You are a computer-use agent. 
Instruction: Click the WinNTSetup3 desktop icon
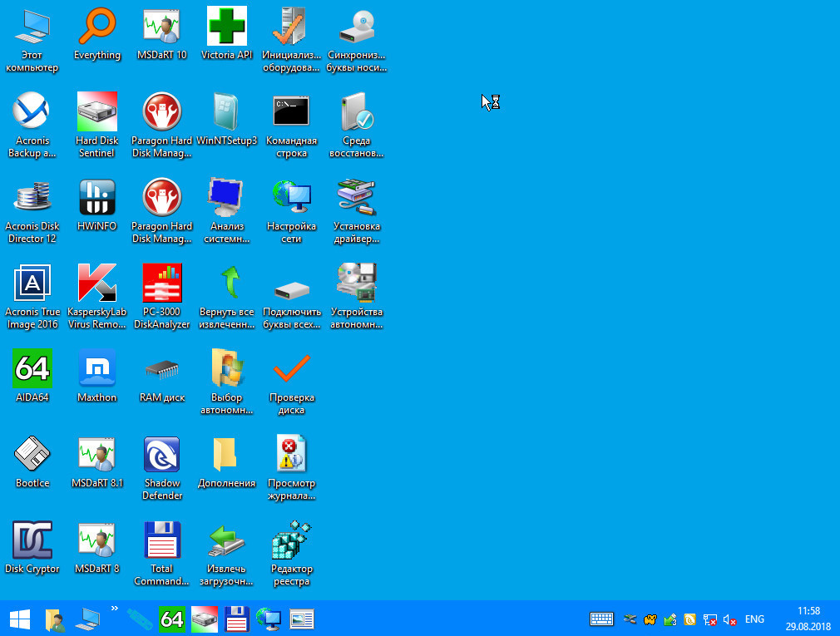(x=226, y=113)
